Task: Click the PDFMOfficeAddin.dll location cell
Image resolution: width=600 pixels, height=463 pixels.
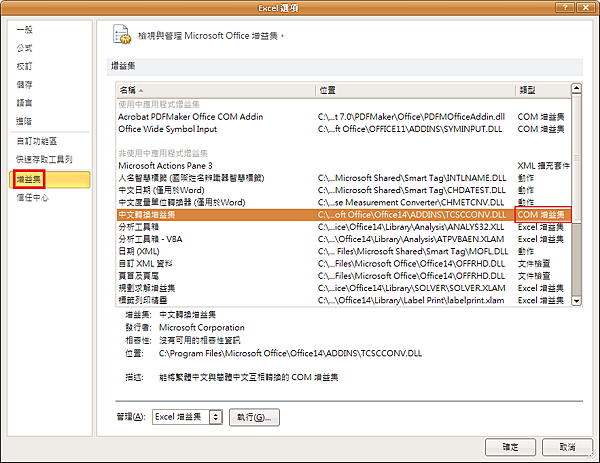Action: (x=411, y=117)
